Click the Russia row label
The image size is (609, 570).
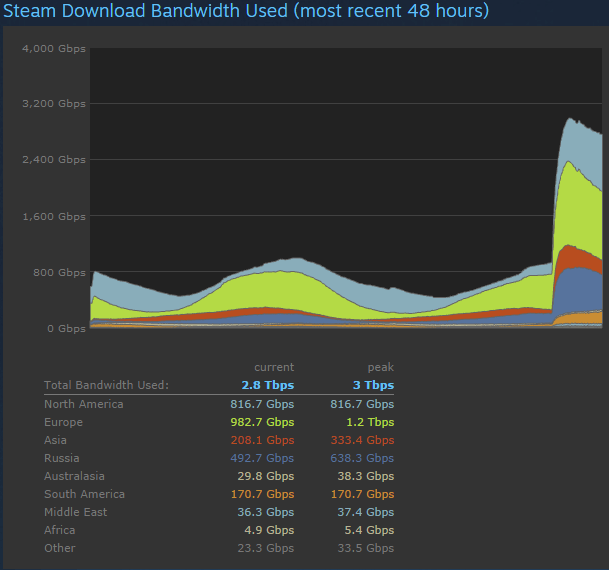pyautogui.click(x=62, y=458)
